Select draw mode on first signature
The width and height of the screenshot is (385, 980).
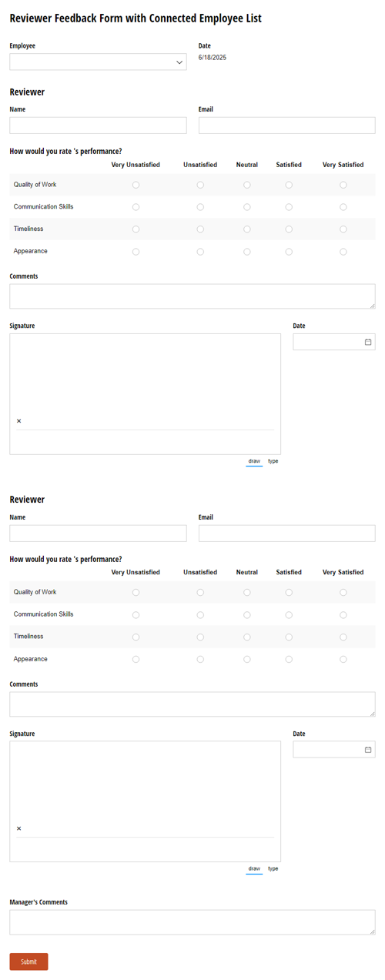pos(254,461)
